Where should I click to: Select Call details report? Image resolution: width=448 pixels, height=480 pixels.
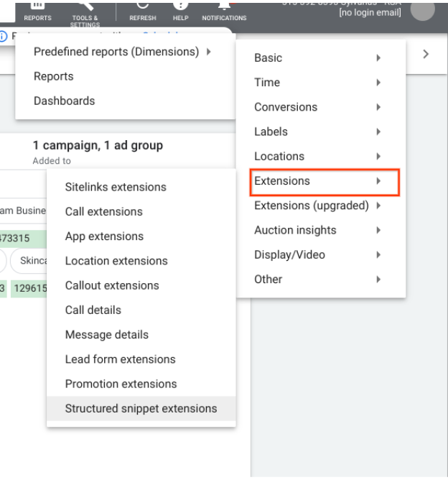pos(141,310)
